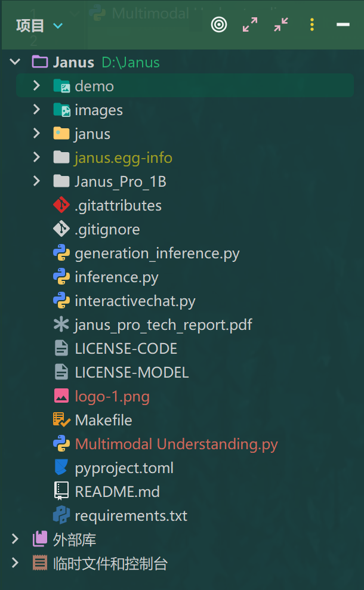Collapse the Janus root project folder
This screenshot has width=364, height=590.
pos(16,62)
